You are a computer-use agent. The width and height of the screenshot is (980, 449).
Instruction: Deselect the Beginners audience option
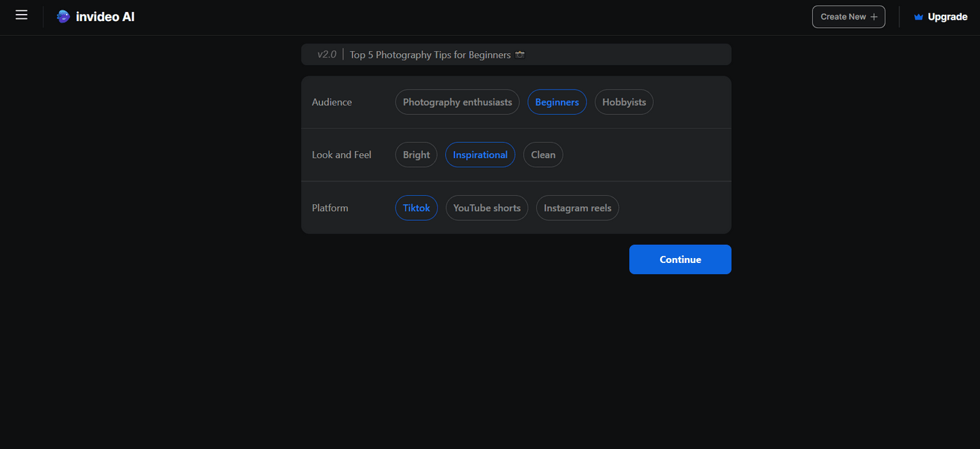[556, 101]
